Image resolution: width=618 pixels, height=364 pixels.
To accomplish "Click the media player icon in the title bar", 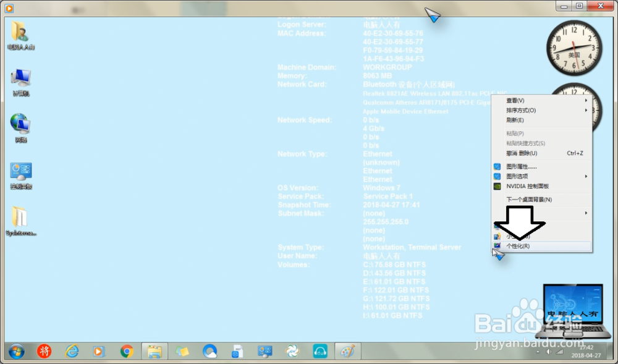I will coord(9,8).
